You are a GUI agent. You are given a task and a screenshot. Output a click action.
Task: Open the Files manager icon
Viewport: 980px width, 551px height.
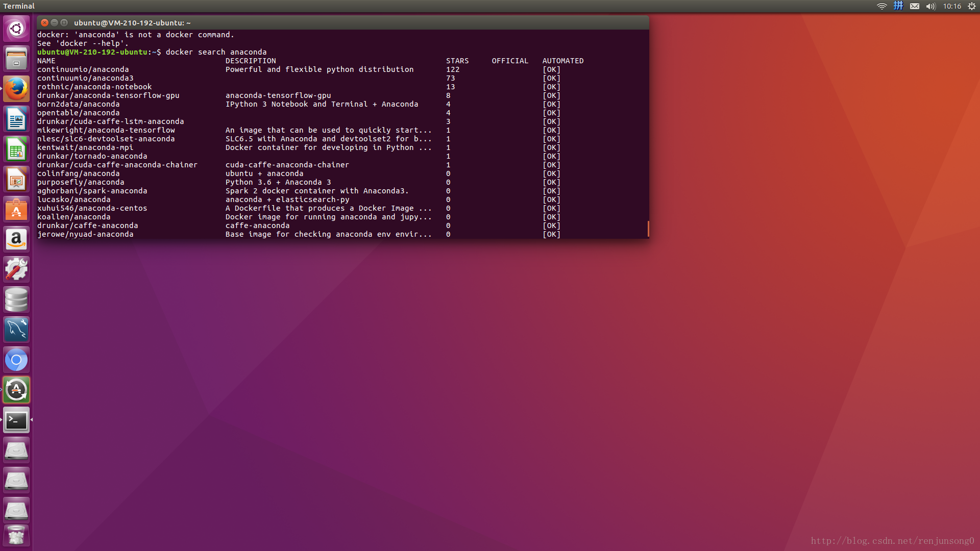[16, 59]
